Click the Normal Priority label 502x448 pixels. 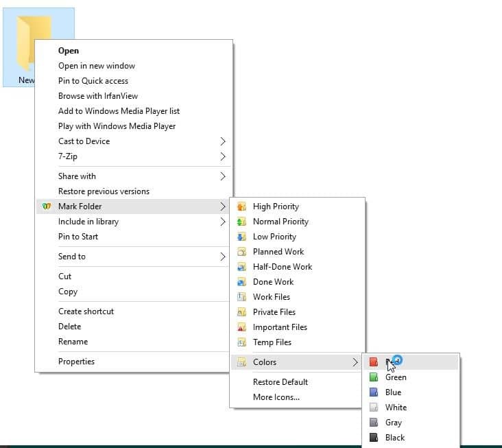280,222
